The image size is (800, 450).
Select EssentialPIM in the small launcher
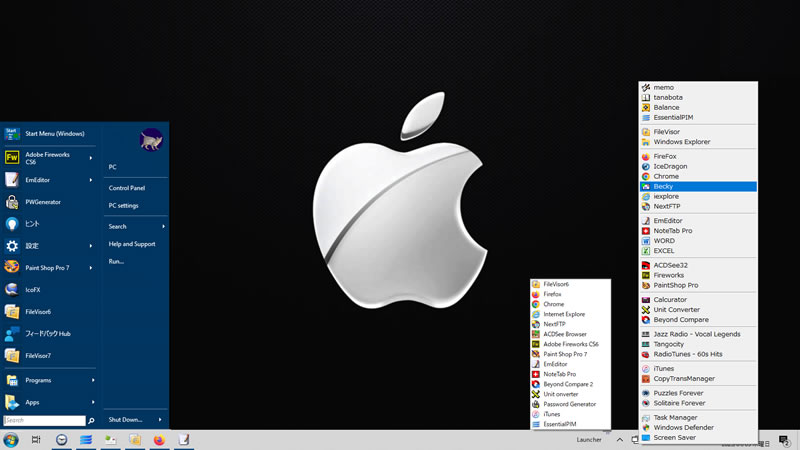(570, 424)
